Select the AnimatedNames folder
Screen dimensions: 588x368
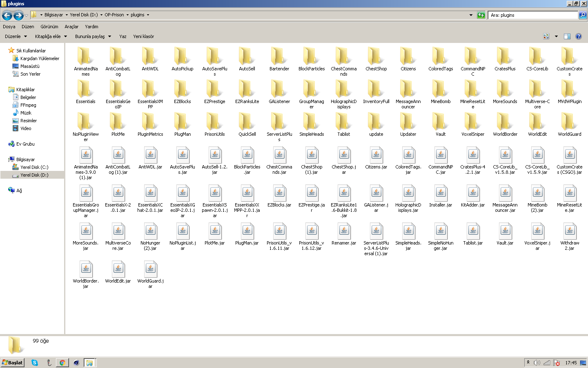tap(86, 62)
